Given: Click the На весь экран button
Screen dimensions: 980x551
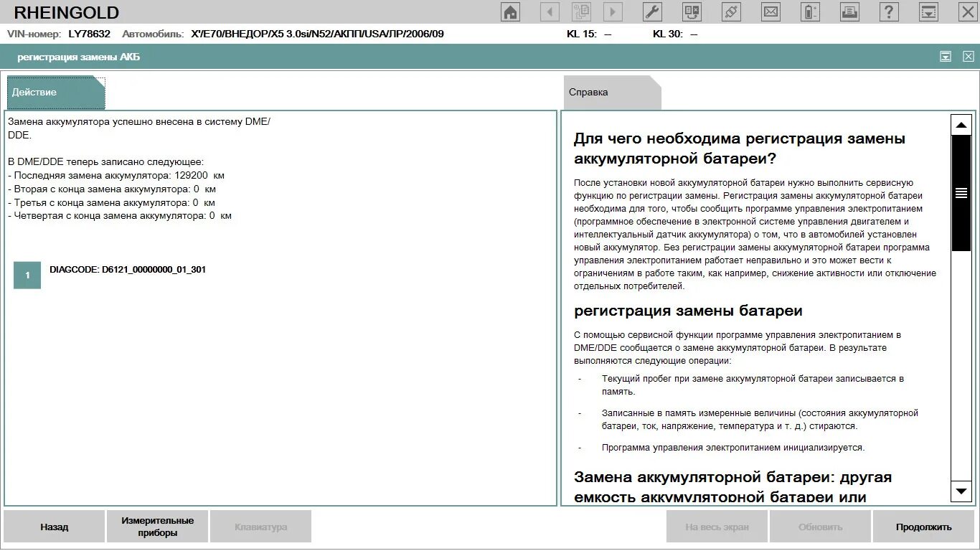Looking at the screenshot, I should pyautogui.click(x=717, y=527).
